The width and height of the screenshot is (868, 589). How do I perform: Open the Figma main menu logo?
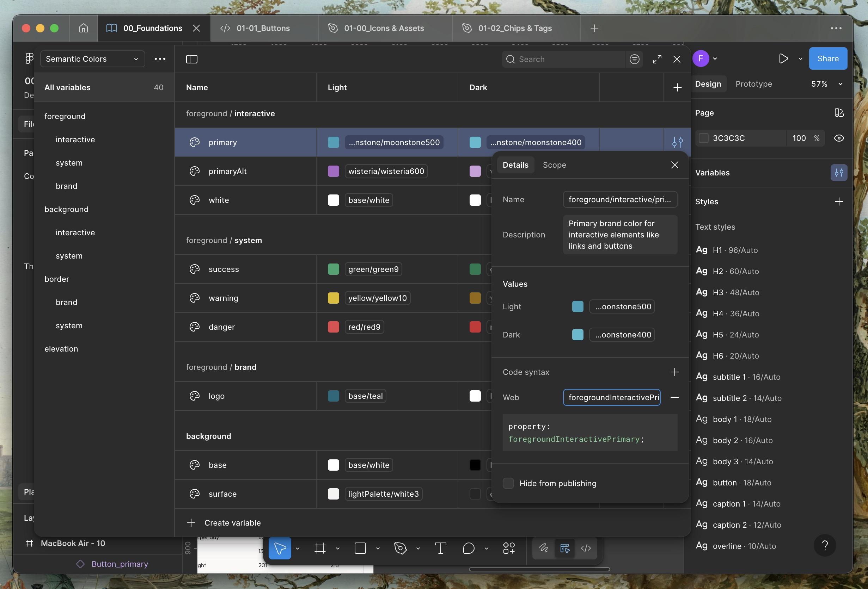pyautogui.click(x=29, y=58)
